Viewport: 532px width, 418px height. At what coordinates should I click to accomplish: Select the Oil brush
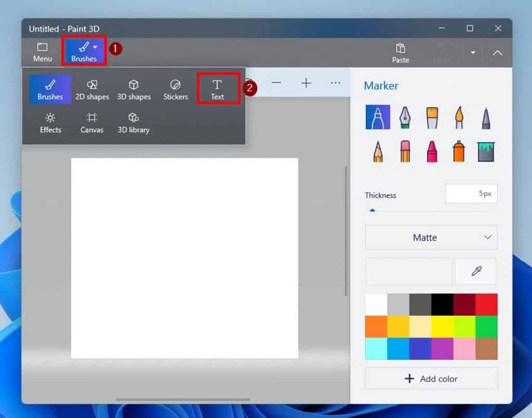click(x=432, y=117)
